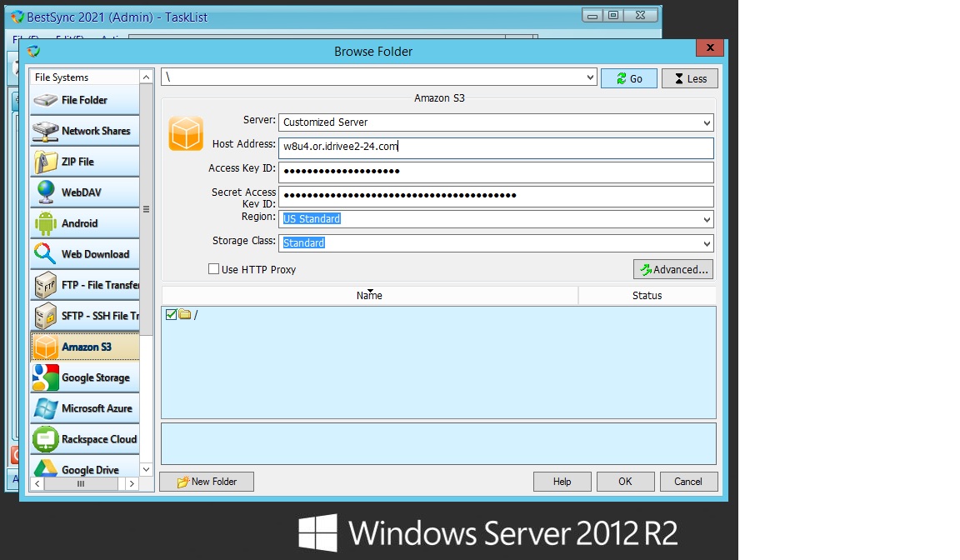The height and width of the screenshot is (560, 960).
Task: Enable Use HTTP Proxy checkbox
Action: 213,268
